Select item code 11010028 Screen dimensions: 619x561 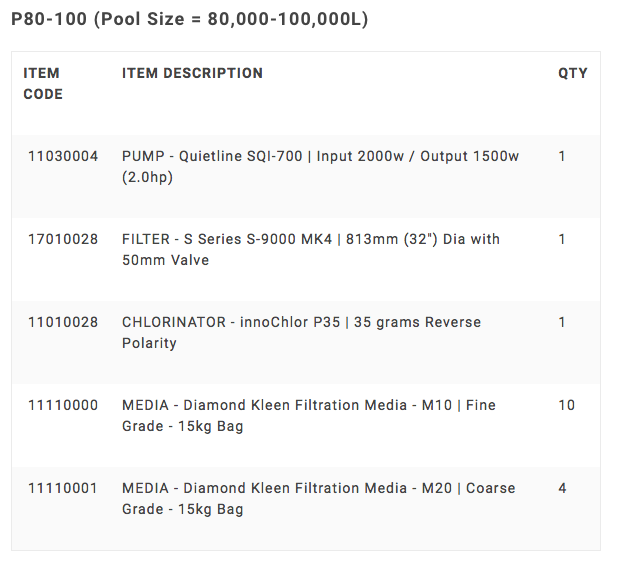(63, 323)
